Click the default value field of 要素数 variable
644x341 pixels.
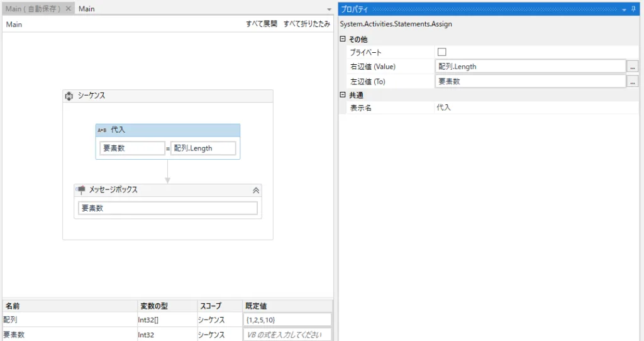pos(287,335)
